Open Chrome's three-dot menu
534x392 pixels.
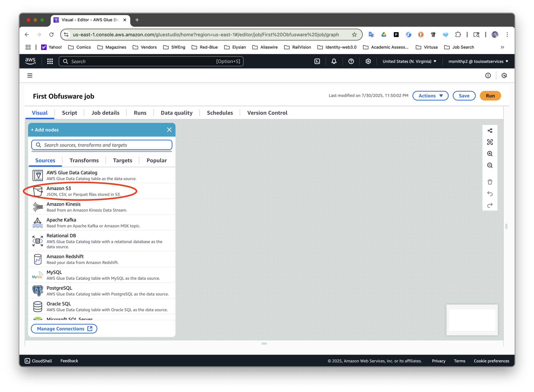(x=507, y=34)
